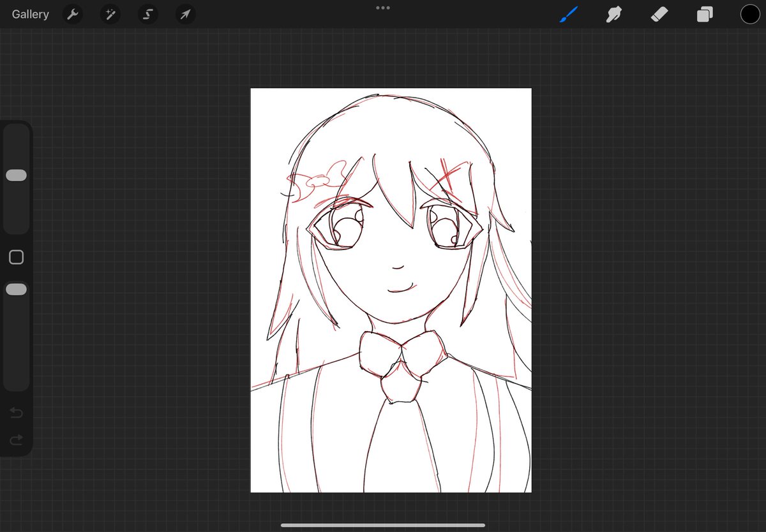Screen dimensions: 766x532
Task: Open the black color picker circle
Action: 750,14
